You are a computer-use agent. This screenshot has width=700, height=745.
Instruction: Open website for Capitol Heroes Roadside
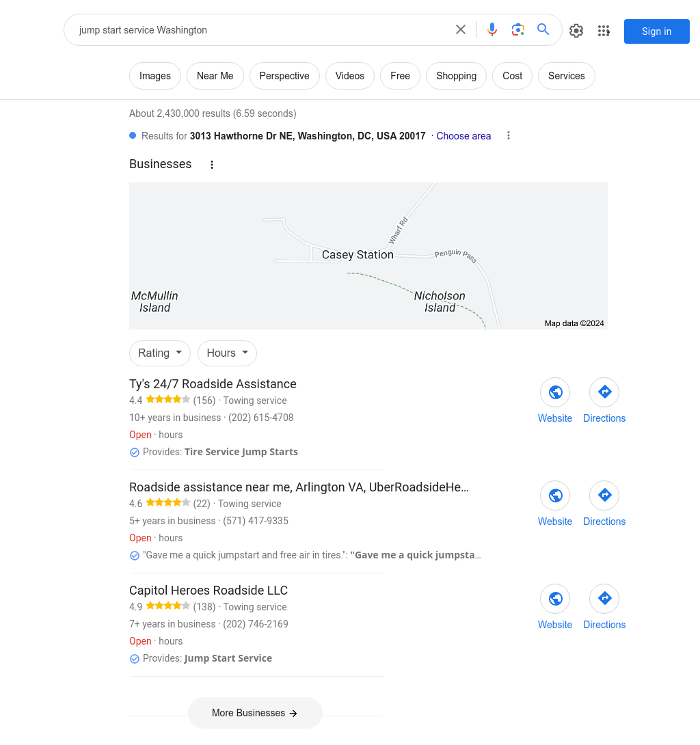coord(555,599)
